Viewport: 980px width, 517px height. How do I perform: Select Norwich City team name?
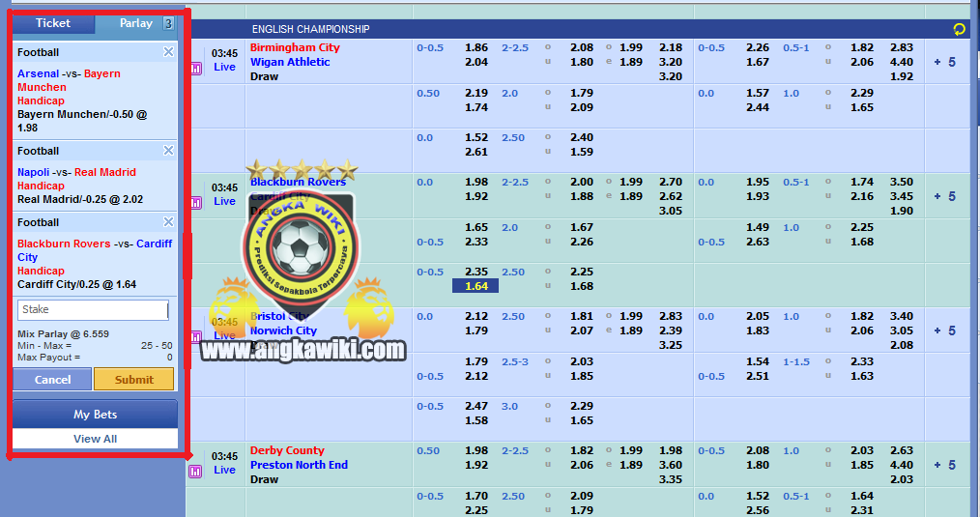coord(284,330)
